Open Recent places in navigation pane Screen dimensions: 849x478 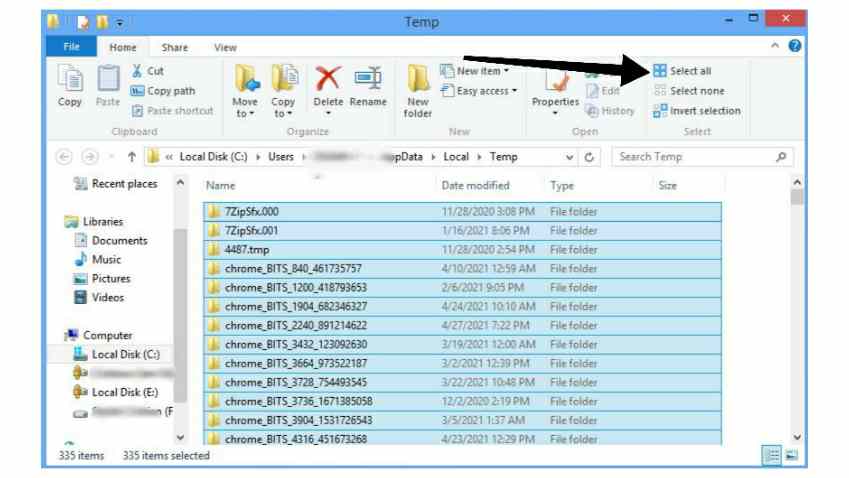pos(115,184)
